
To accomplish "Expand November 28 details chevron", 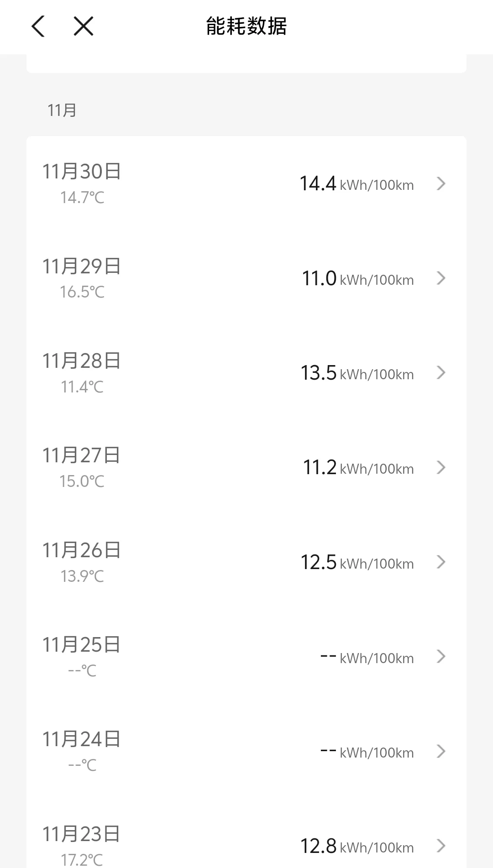I will pyautogui.click(x=441, y=373).
